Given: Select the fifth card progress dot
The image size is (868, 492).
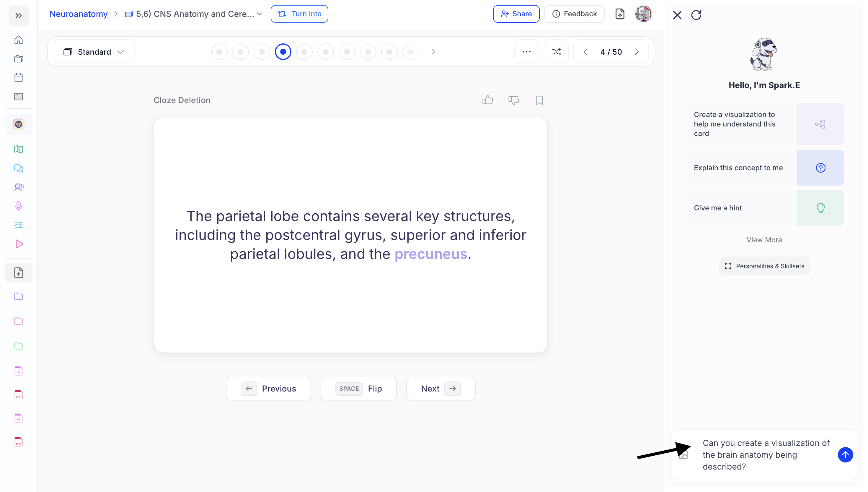Looking at the screenshot, I should [x=304, y=52].
